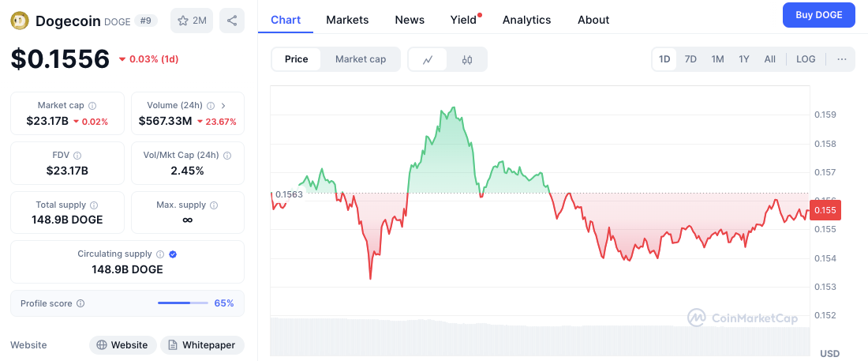
Task: Click Market cap info icon
Action: coord(92,105)
